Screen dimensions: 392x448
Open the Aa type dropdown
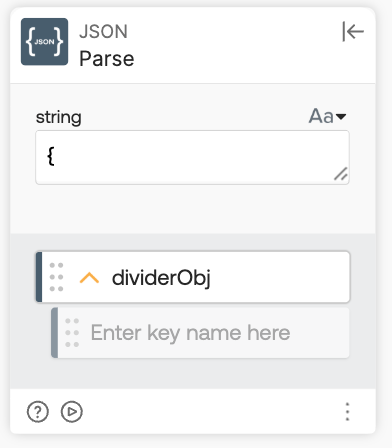click(327, 116)
